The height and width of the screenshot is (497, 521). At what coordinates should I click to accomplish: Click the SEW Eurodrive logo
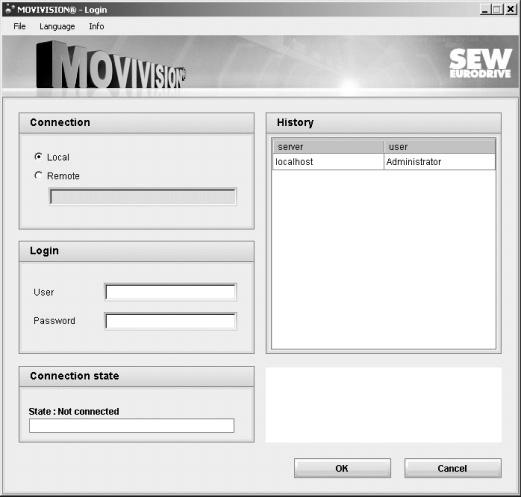480,63
